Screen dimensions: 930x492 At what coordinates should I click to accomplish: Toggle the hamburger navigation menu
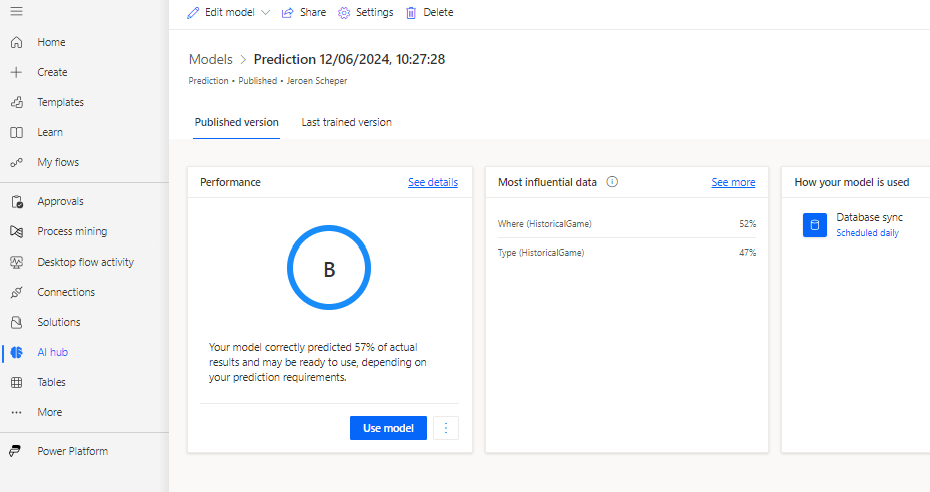tap(17, 11)
